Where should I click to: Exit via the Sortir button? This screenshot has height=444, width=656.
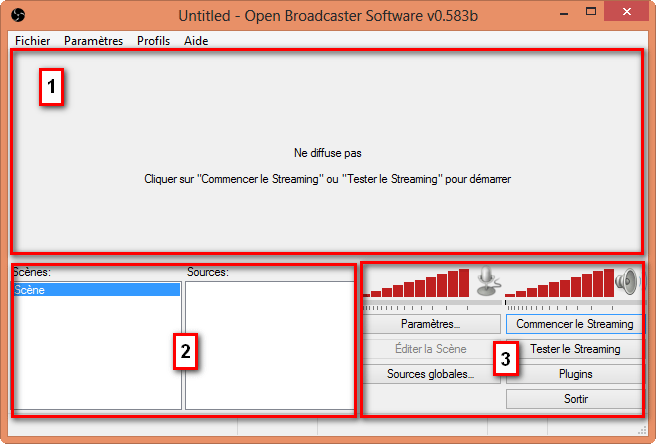[574, 399]
